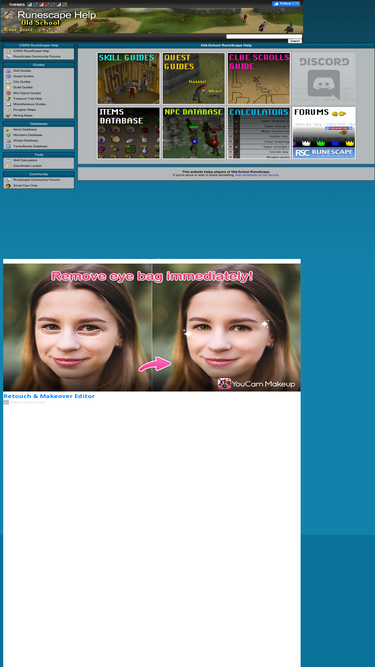Click the Skill Calculators sidebar icon

pyautogui.click(x=8, y=160)
